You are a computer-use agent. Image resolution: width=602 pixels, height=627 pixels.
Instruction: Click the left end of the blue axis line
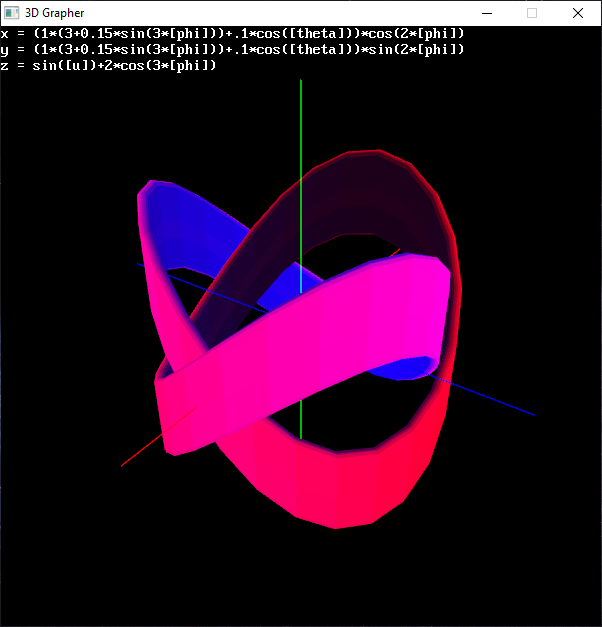tap(140, 264)
